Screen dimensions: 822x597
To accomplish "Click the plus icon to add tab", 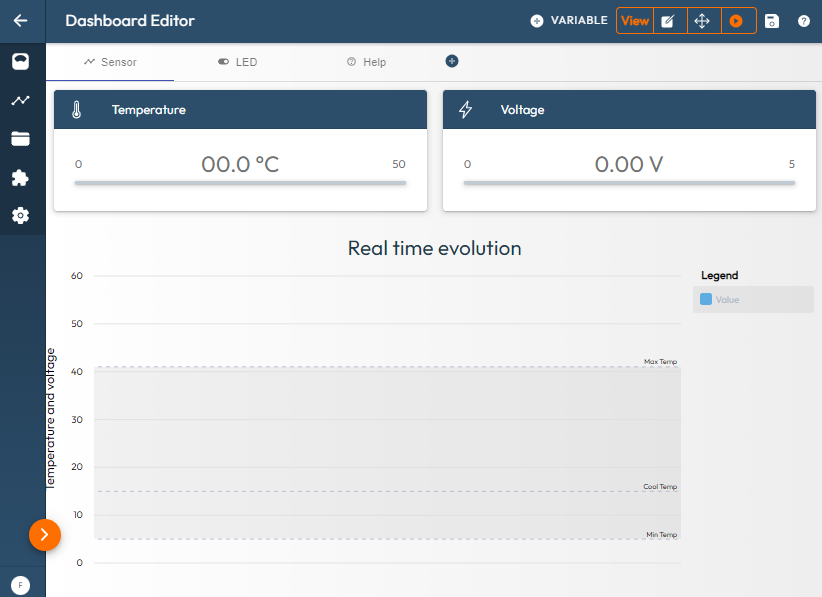I will tap(452, 61).
